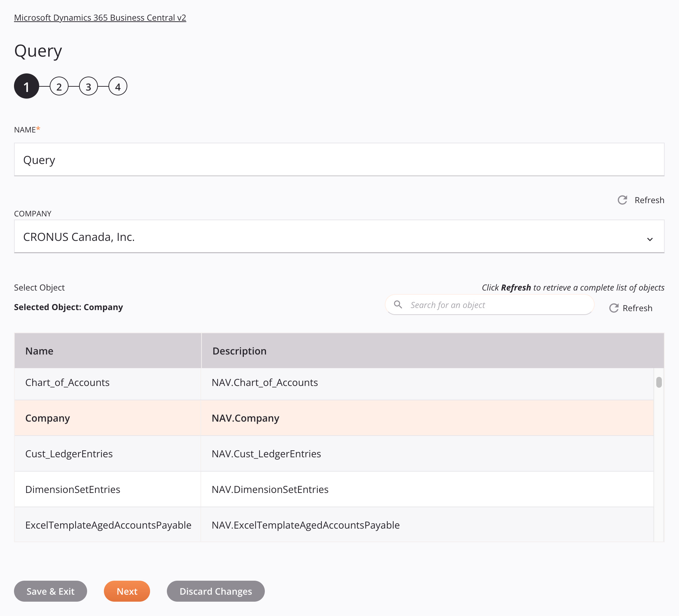The image size is (679, 616).
Task: Select Cust_LedgerEntries from object list
Action: click(x=69, y=453)
